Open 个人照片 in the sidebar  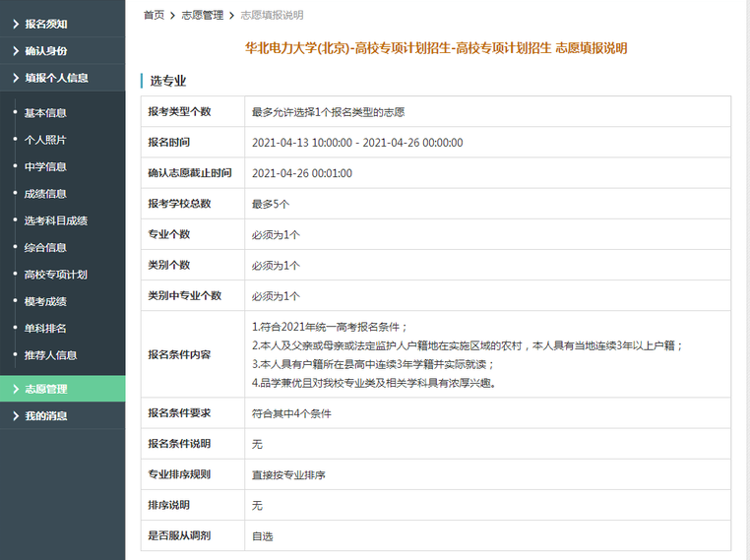coord(45,140)
